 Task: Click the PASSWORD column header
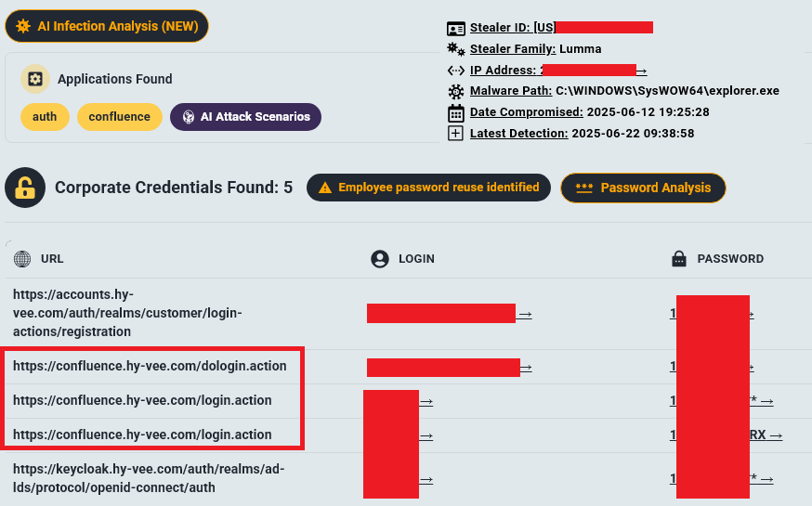pos(730,259)
